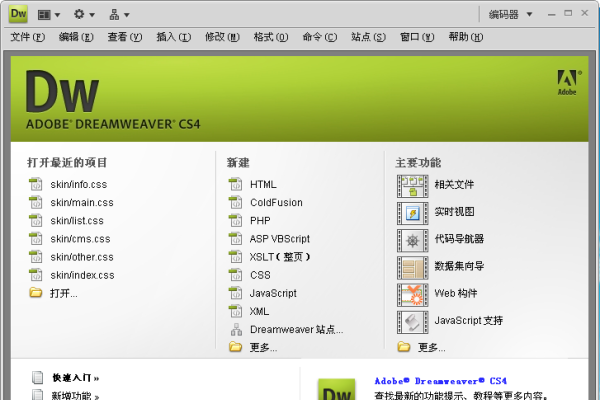Click the folder icon beside 打开...
The width and height of the screenshot is (600, 400).
(x=36, y=293)
